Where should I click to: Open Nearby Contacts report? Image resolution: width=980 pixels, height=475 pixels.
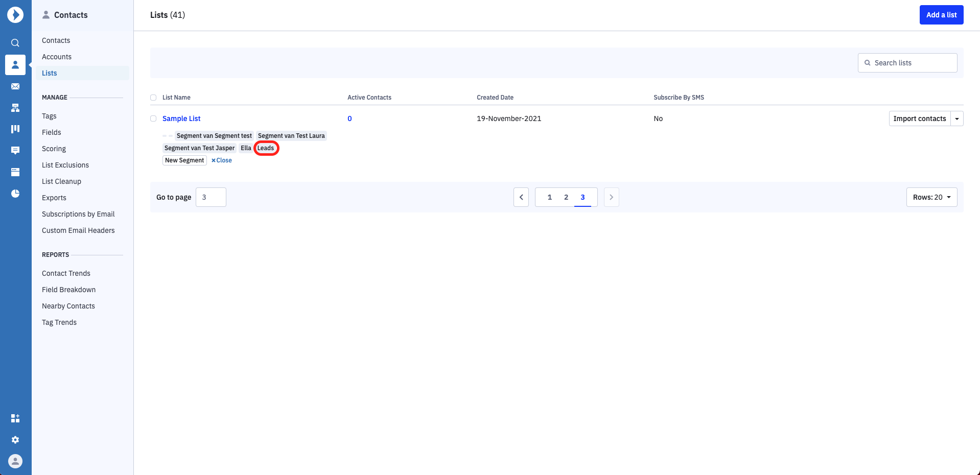68,306
